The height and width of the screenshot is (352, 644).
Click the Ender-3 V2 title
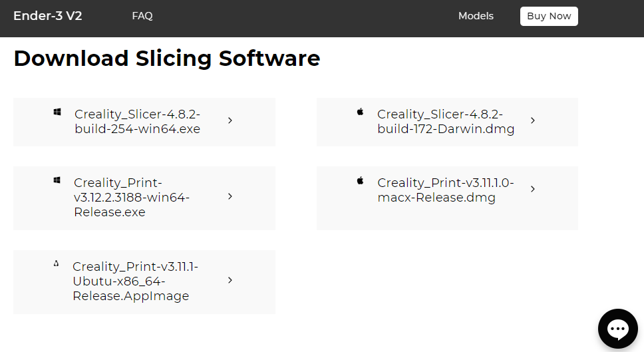[48, 15]
